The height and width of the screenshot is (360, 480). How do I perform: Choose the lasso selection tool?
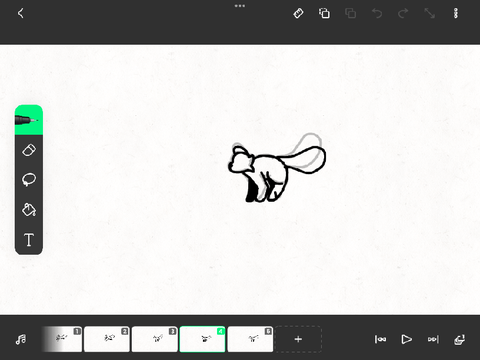(29, 180)
